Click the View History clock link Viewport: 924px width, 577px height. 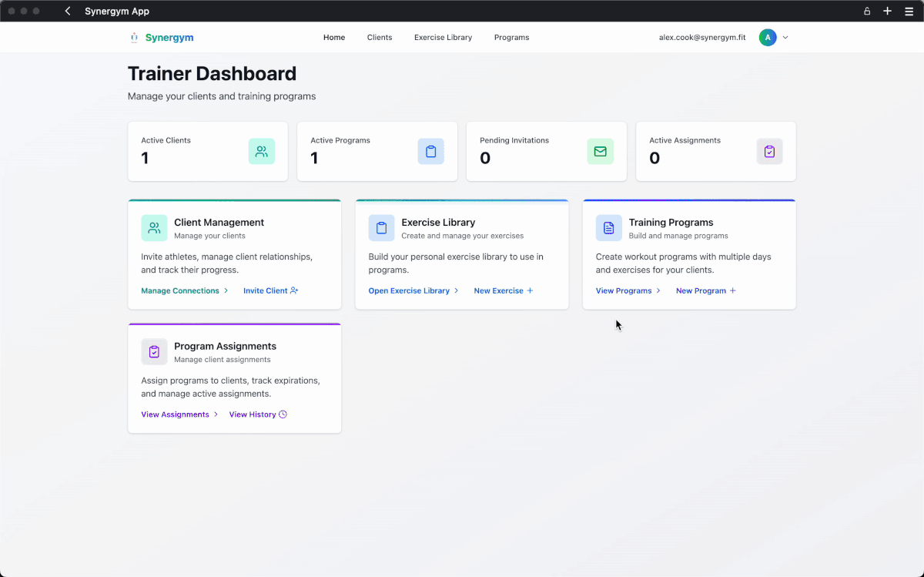pos(257,414)
